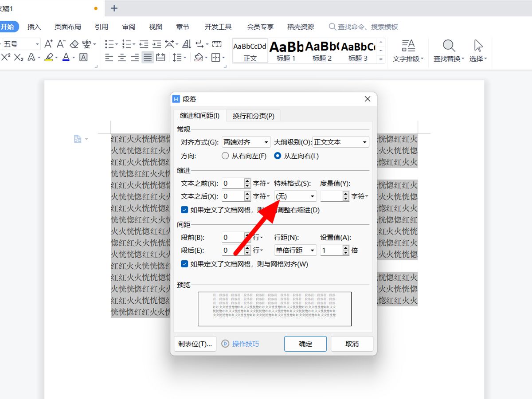Toggle show/hide paragraph marks
Image resolution: width=532 pixels, height=399 pixels.
(x=200, y=44)
